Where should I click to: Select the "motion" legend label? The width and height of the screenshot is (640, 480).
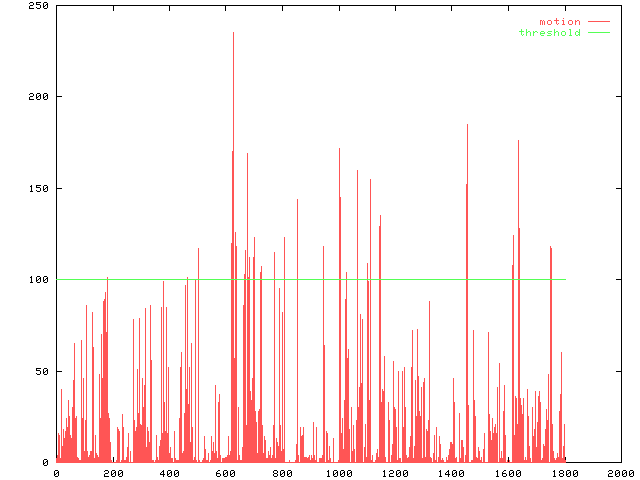559,21
